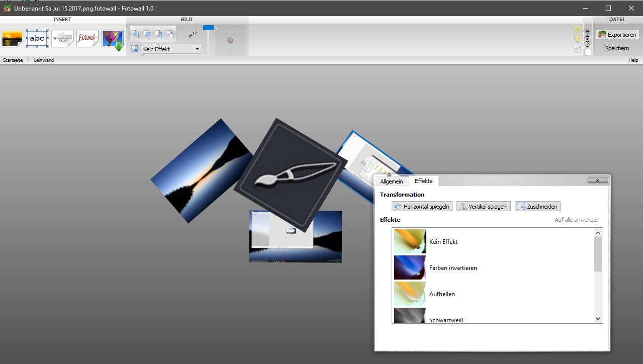
Task: Click the light bulb icon in the toolbar
Action: click(x=577, y=39)
